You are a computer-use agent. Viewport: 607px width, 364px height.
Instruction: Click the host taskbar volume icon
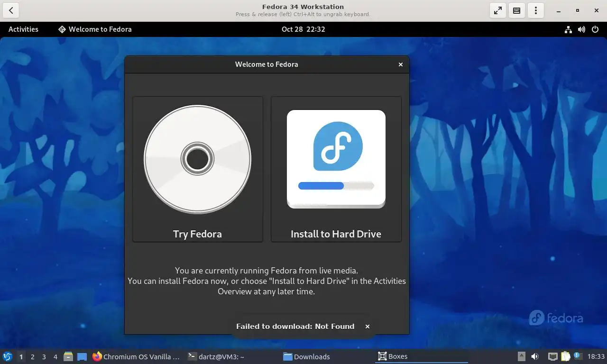[535, 356]
